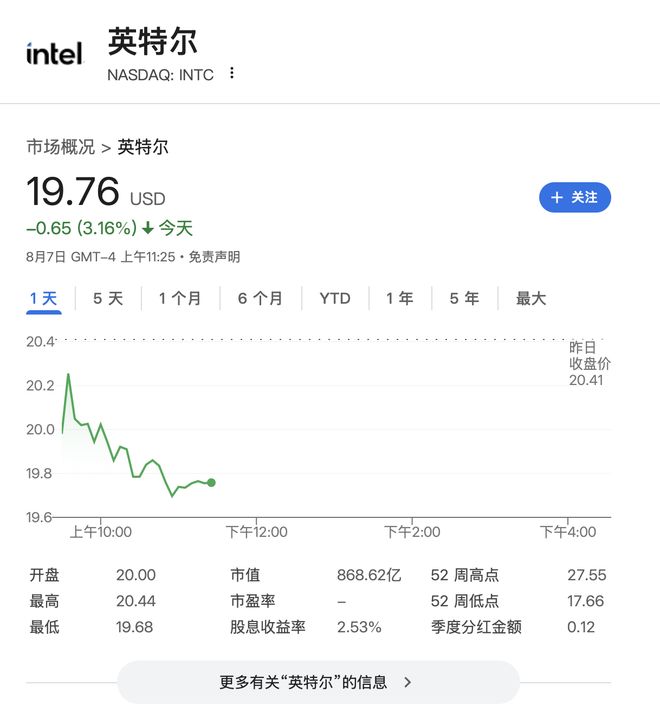Expand 更多有关"英特尔"的信息 section
660x705 pixels.
point(318,682)
